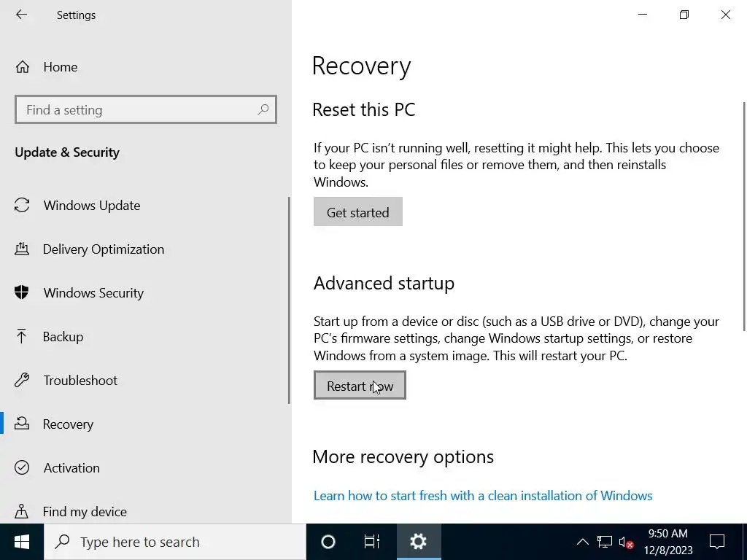Open Cortana circle icon on taskbar
747x560 pixels.
(x=328, y=542)
